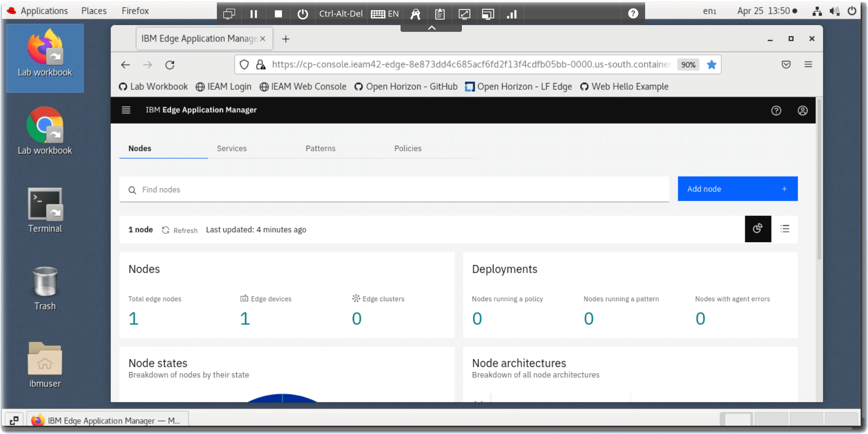Open the Trash desktop icon
Image resolution: width=868 pixels, height=434 pixels.
tap(45, 289)
